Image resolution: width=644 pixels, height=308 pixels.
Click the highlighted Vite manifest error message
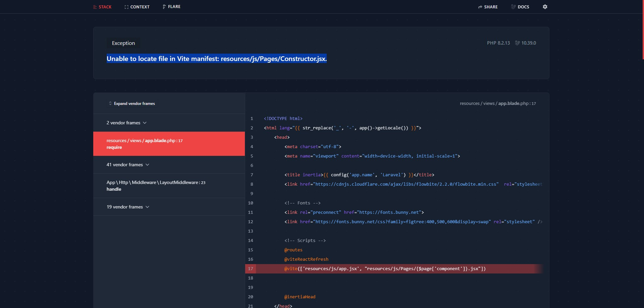[x=217, y=59]
